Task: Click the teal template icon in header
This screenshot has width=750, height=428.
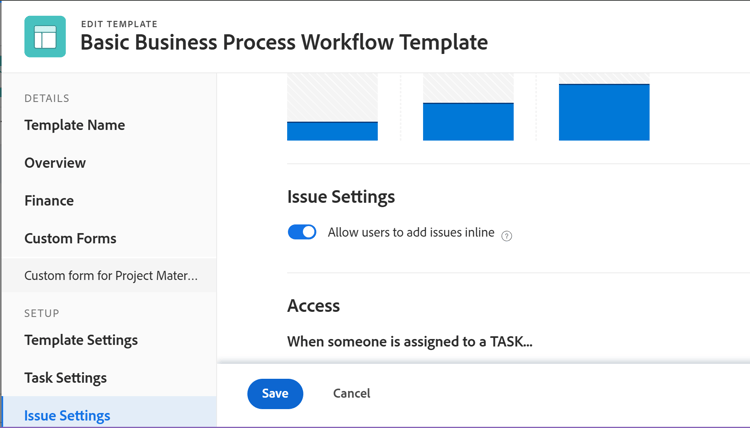Action: coord(45,37)
